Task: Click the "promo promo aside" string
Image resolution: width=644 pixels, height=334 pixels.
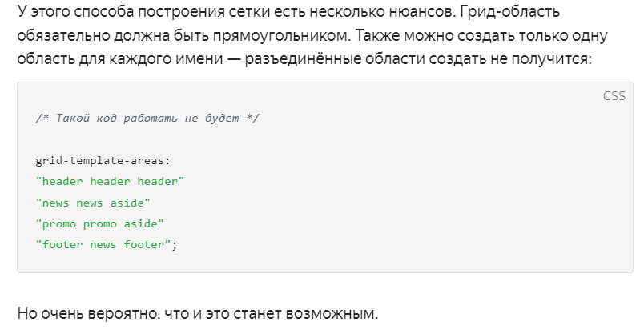Action: tap(100, 224)
